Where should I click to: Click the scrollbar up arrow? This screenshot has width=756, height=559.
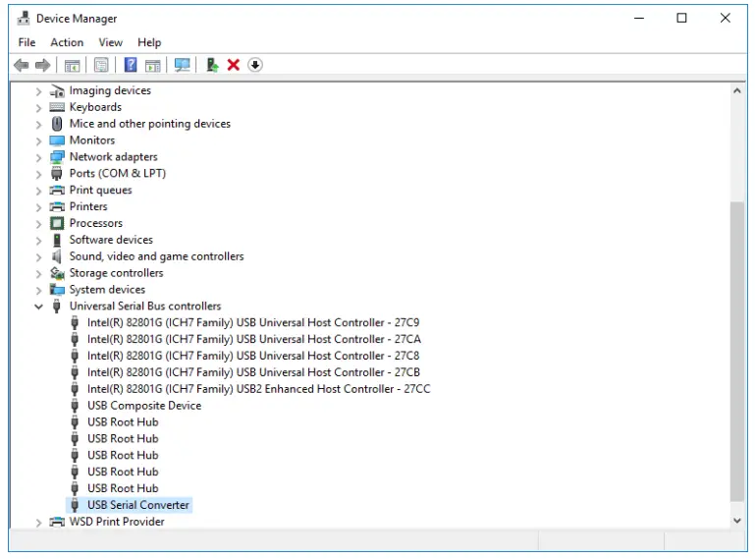pyautogui.click(x=736, y=90)
